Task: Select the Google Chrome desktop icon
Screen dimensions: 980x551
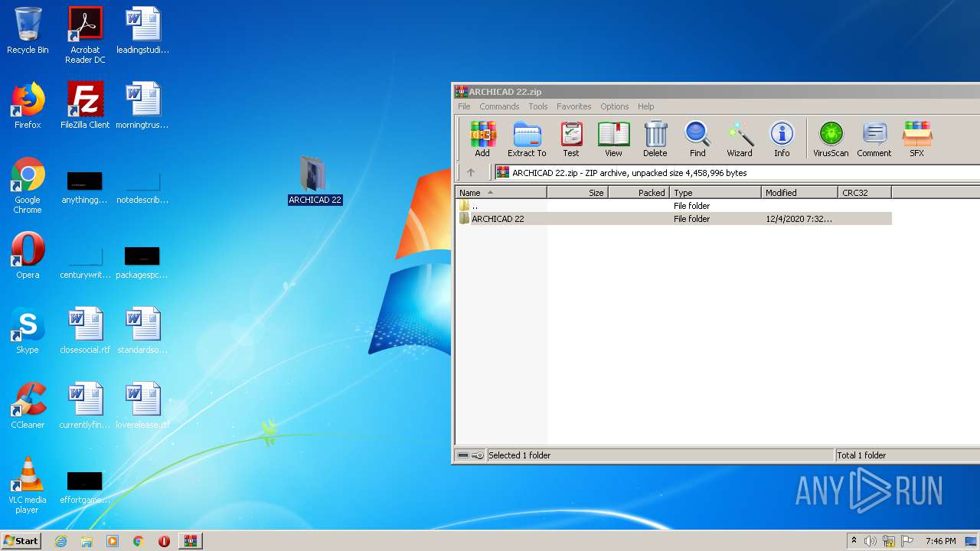Action: click(x=28, y=186)
